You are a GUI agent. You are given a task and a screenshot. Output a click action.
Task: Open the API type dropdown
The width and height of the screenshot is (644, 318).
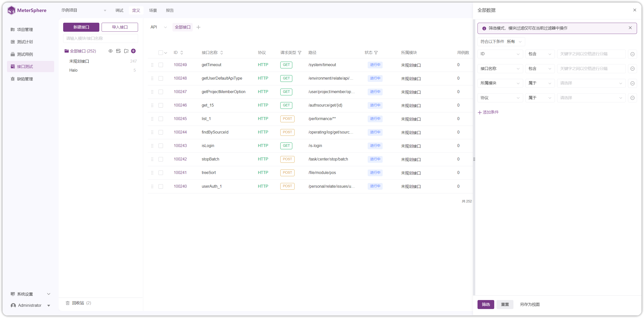pyautogui.click(x=159, y=27)
